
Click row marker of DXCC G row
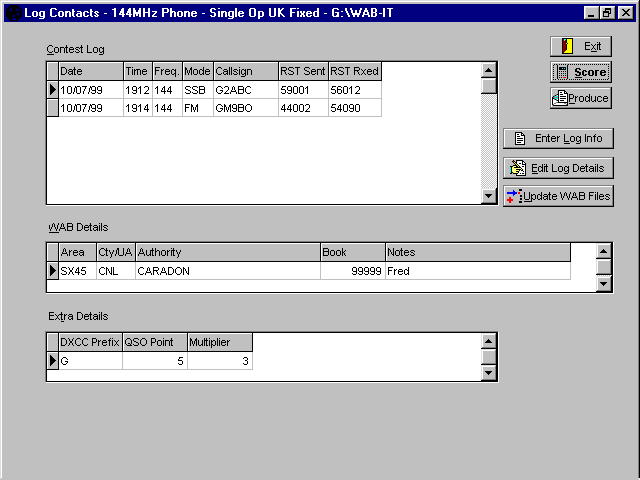click(x=53, y=360)
